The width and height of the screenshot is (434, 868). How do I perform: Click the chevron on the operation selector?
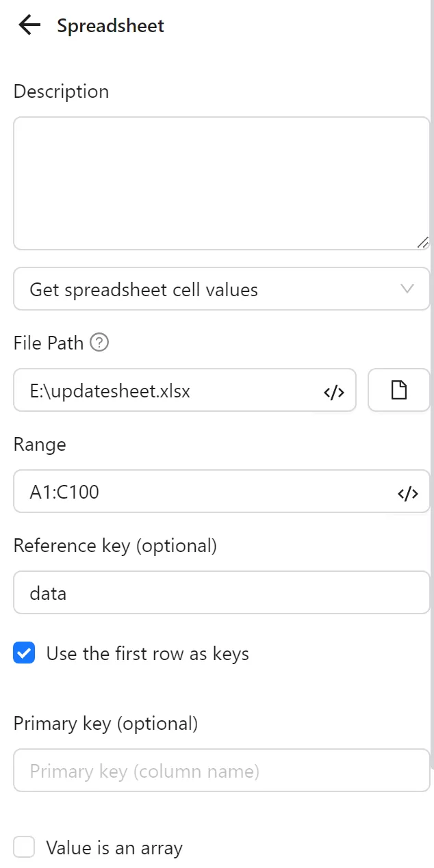click(407, 289)
